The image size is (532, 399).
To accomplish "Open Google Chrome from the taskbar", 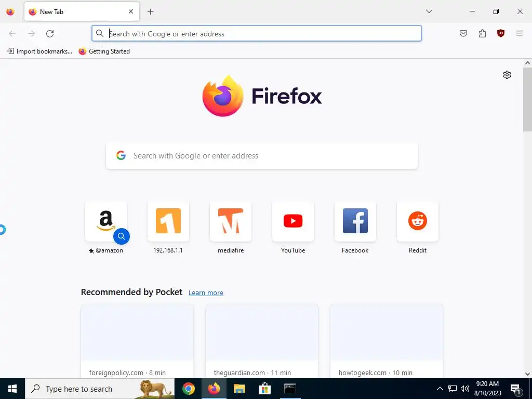I will [x=188, y=389].
